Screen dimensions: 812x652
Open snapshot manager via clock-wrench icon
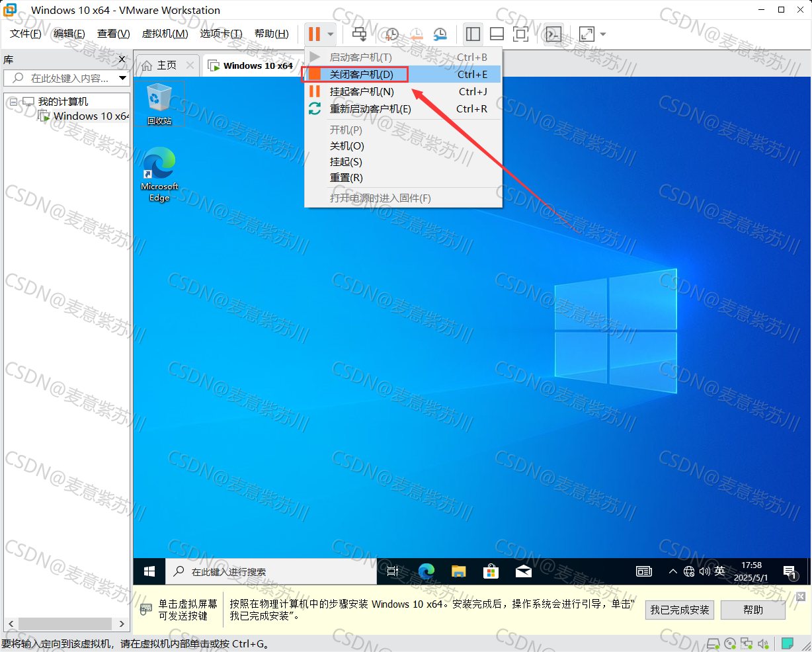tap(440, 34)
